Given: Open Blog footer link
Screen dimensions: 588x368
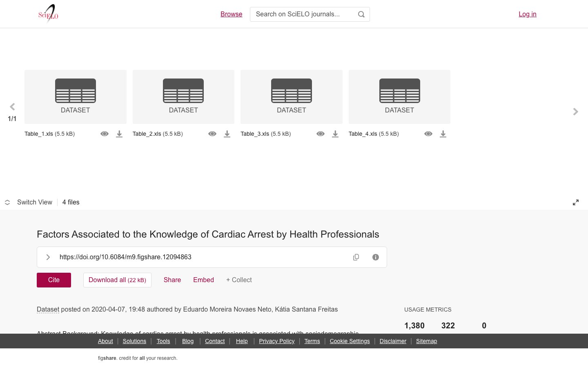Looking at the screenshot, I should [x=188, y=341].
